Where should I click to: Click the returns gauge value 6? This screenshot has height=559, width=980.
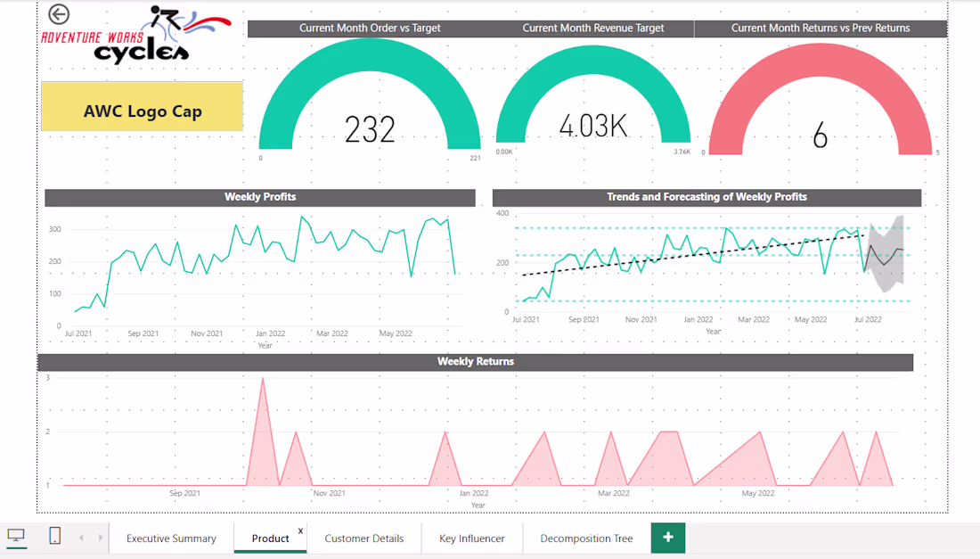click(820, 136)
